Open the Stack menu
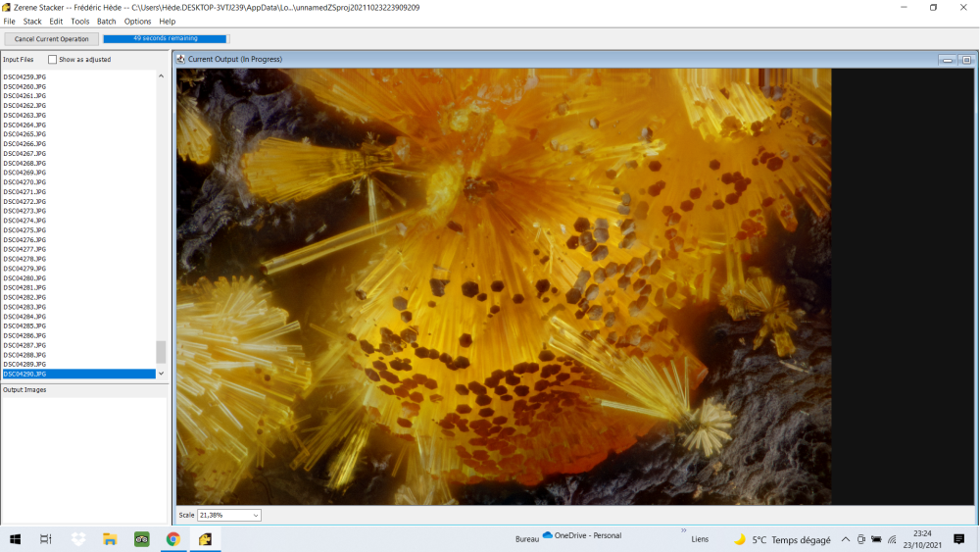This screenshot has height=552, width=980. click(x=32, y=22)
